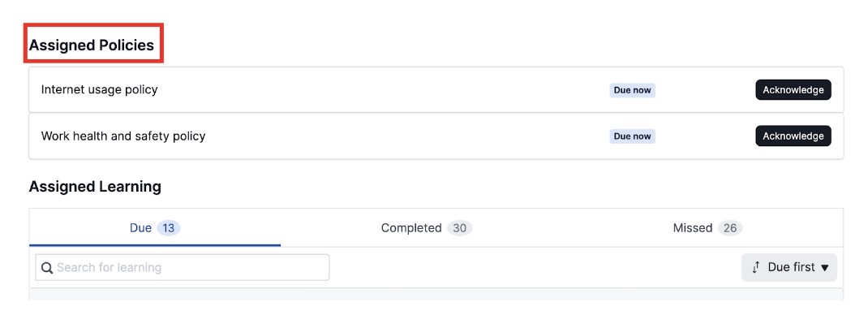Switch to the Completed tab
The height and width of the screenshot is (328, 868).
pyautogui.click(x=426, y=227)
